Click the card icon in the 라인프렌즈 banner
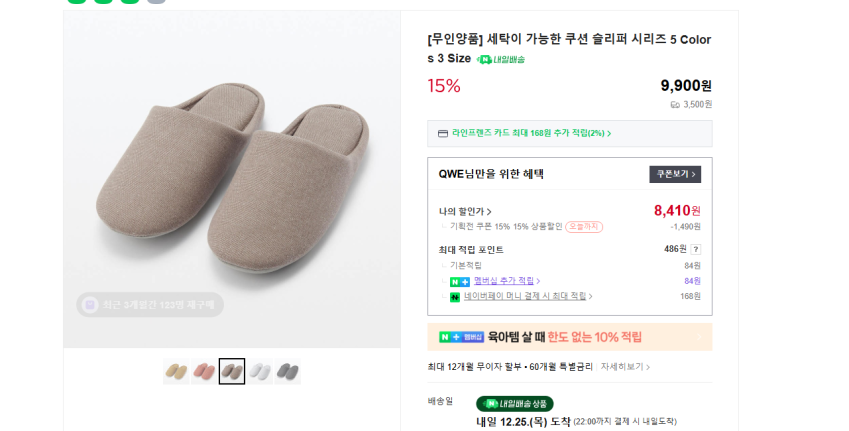 tap(443, 133)
